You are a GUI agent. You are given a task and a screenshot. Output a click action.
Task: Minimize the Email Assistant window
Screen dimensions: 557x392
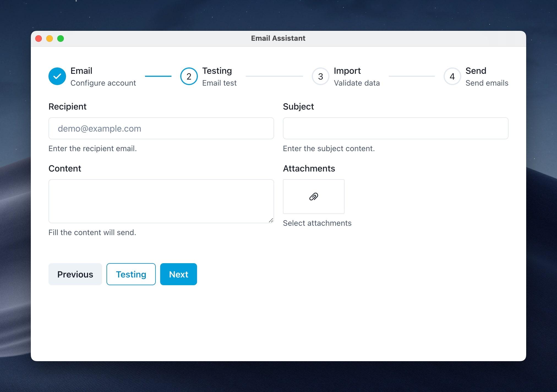50,39
